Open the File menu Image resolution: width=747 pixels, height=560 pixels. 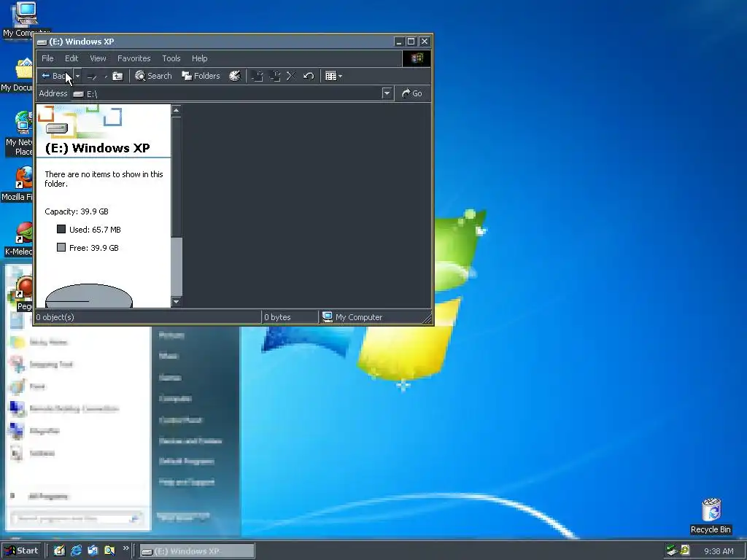(47, 58)
